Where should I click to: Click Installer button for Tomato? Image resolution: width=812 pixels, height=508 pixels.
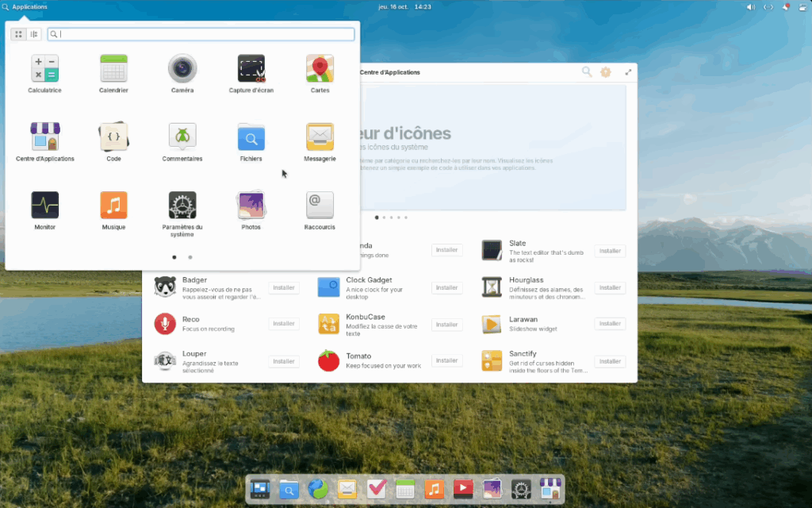[446, 360]
